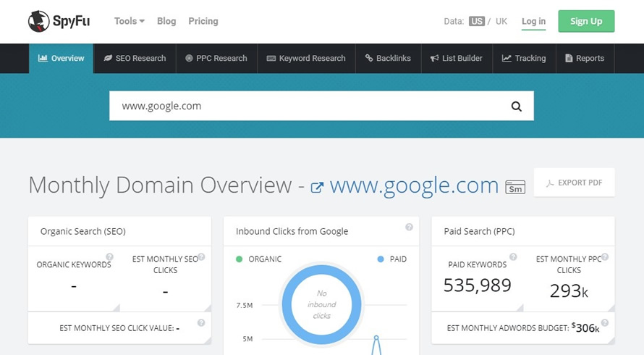Screen dimensions: 644x355
Task: Click the Paid Search (PPC) card header
Action: click(523, 231)
